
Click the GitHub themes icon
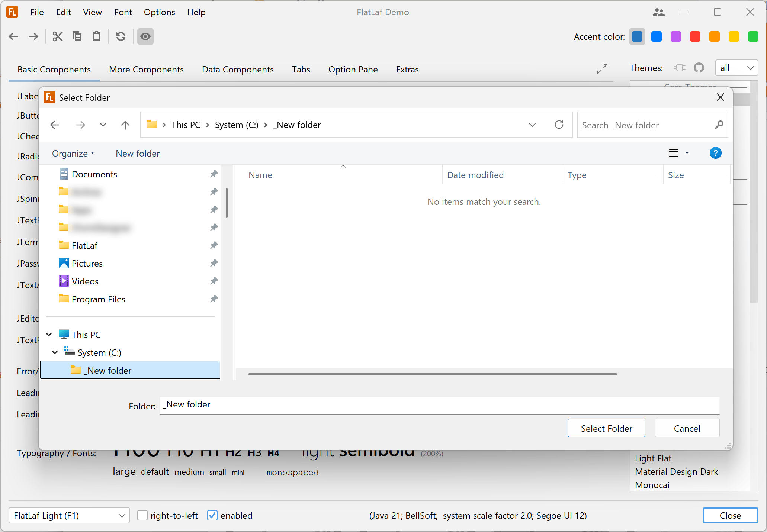tap(699, 68)
